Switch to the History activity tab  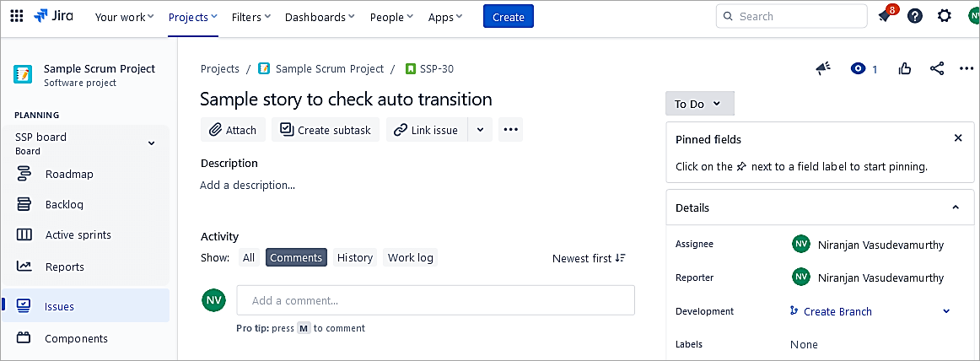[354, 258]
